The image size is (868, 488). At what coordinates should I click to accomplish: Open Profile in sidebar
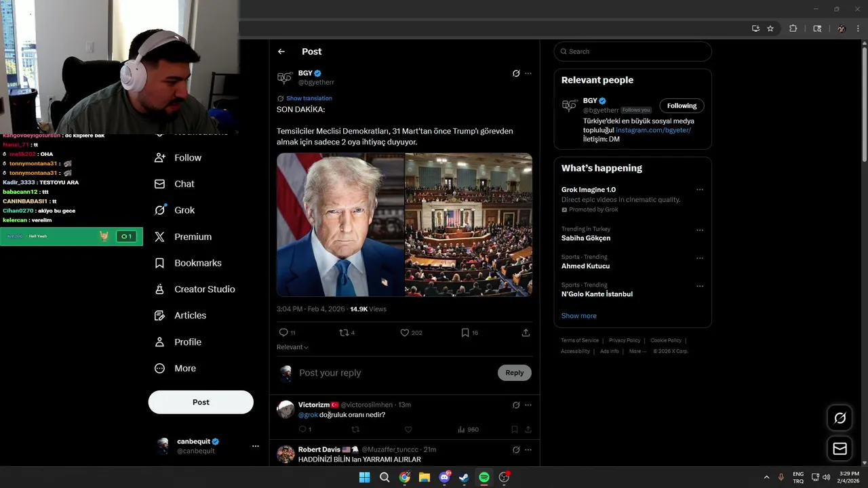tap(178, 342)
